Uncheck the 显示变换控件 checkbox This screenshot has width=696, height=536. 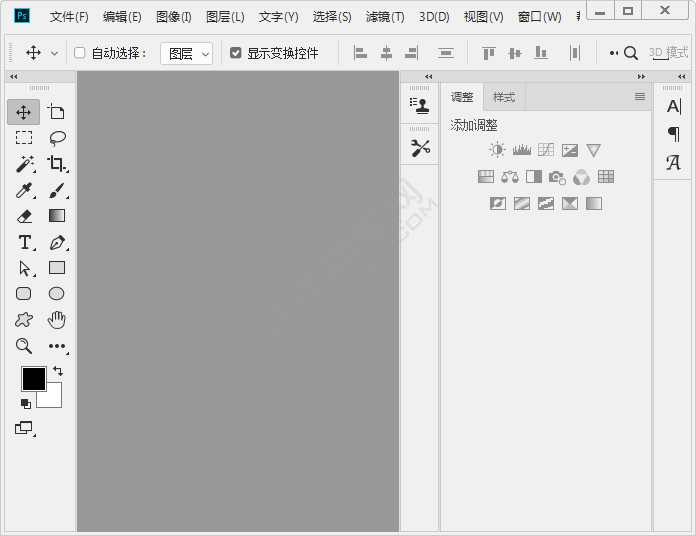(236, 53)
